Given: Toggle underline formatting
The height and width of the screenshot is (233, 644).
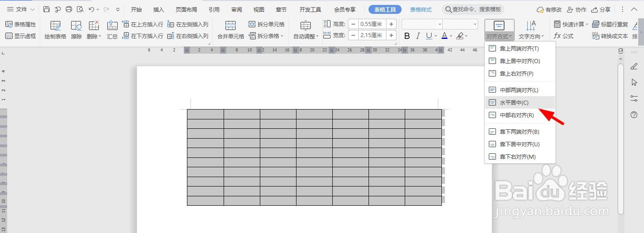Looking at the screenshot, I should [429, 36].
